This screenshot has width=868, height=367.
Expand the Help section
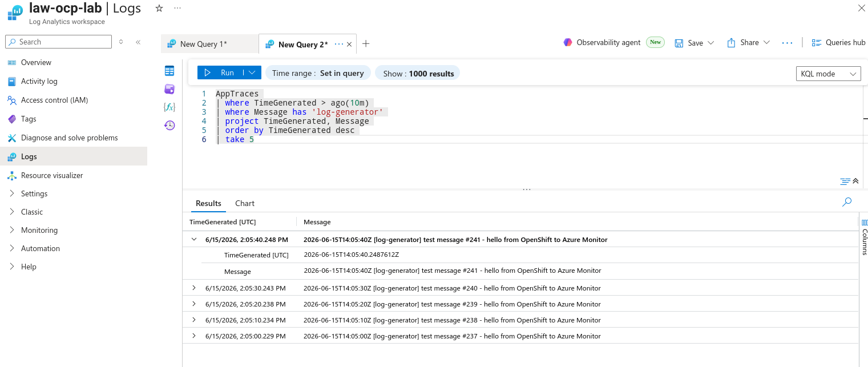[x=29, y=267]
